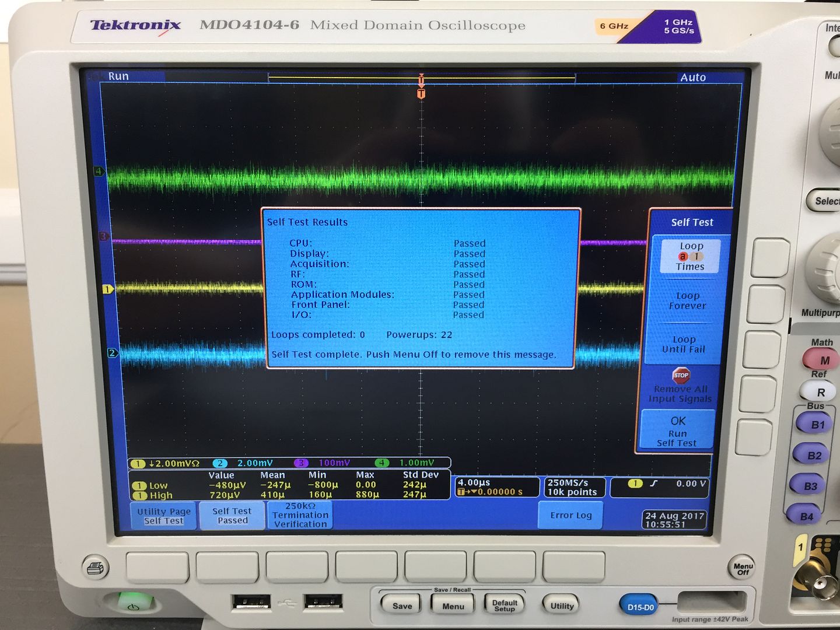Viewport: 840px width, 630px height.
Task: Push the bezel button under Error Log
Action: (x=573, y=568)
